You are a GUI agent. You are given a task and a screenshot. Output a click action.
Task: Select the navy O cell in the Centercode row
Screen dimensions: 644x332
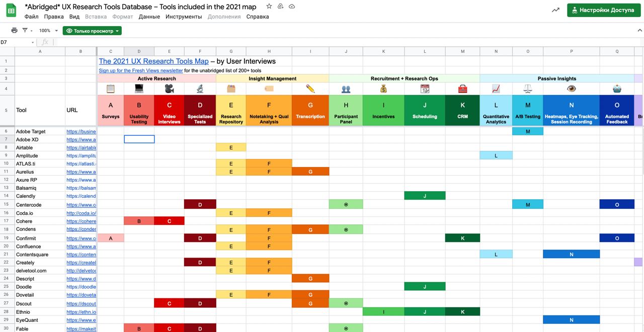tap(617, 204)
